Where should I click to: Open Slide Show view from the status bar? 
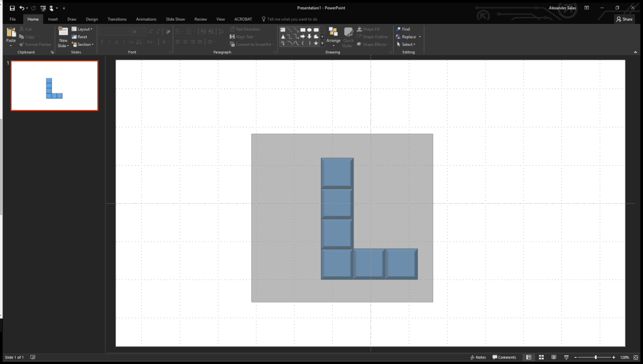tap(566, 357)
